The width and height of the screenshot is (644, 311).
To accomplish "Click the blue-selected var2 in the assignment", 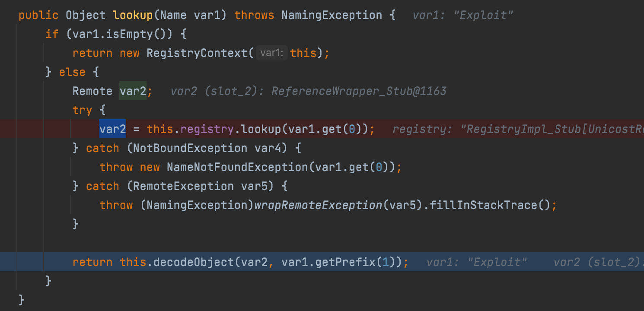I will click(x=112, y=129).
